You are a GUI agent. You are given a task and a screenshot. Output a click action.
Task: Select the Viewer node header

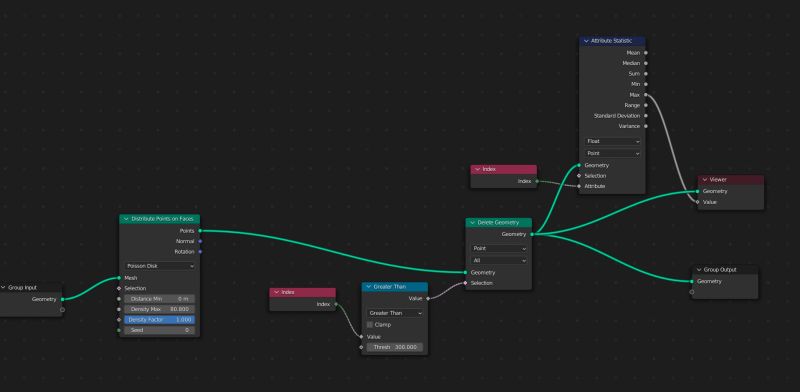point(731,180)
